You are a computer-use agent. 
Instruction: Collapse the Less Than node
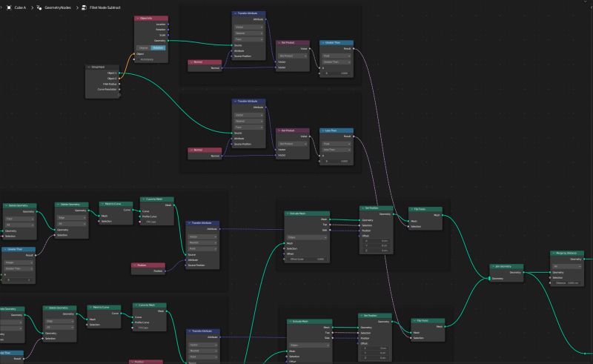click(322, 130)
